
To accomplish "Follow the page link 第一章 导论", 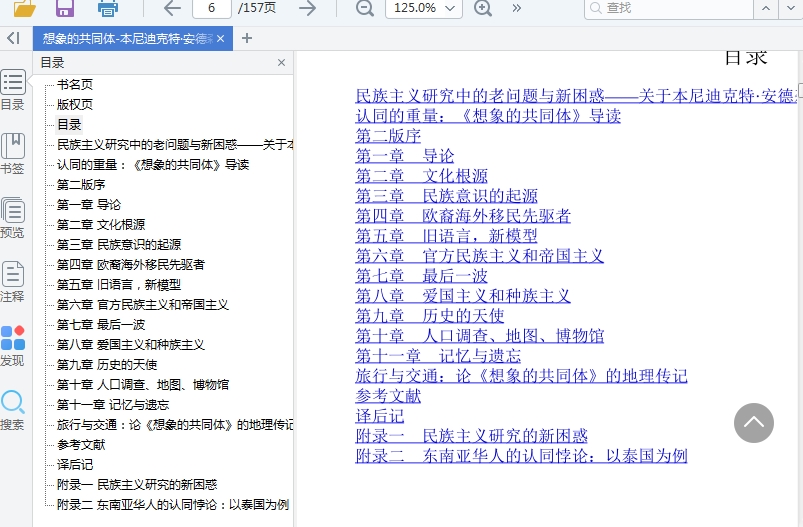I will pyautogui.click(x=405, y=156).
